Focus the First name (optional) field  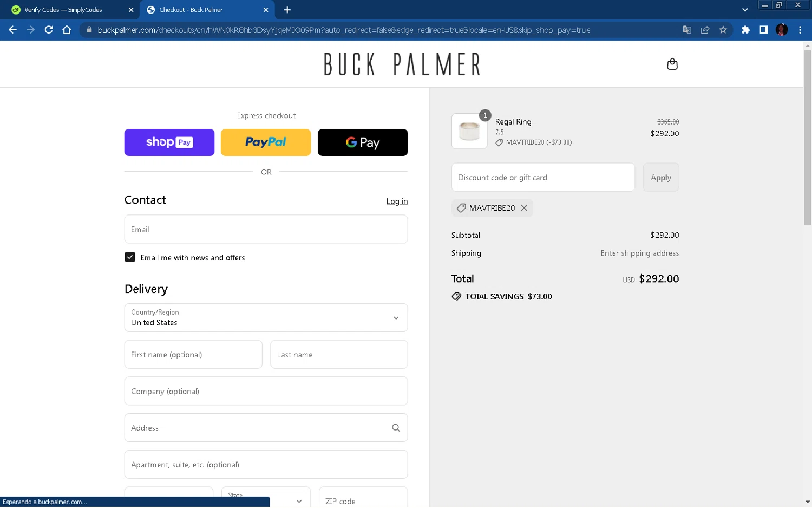pos(193,355)
